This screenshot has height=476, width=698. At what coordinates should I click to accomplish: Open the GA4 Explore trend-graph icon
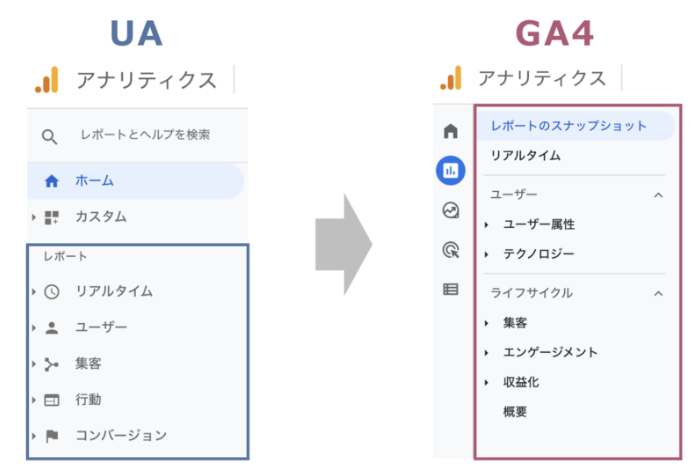click(x=450, y=210)
